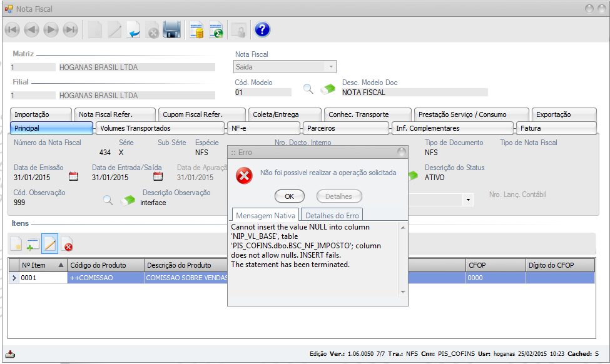The image size is (610, 364).
Task: Expand the Nota Fiscal Saida dropdown
Action: click(330, 66)
